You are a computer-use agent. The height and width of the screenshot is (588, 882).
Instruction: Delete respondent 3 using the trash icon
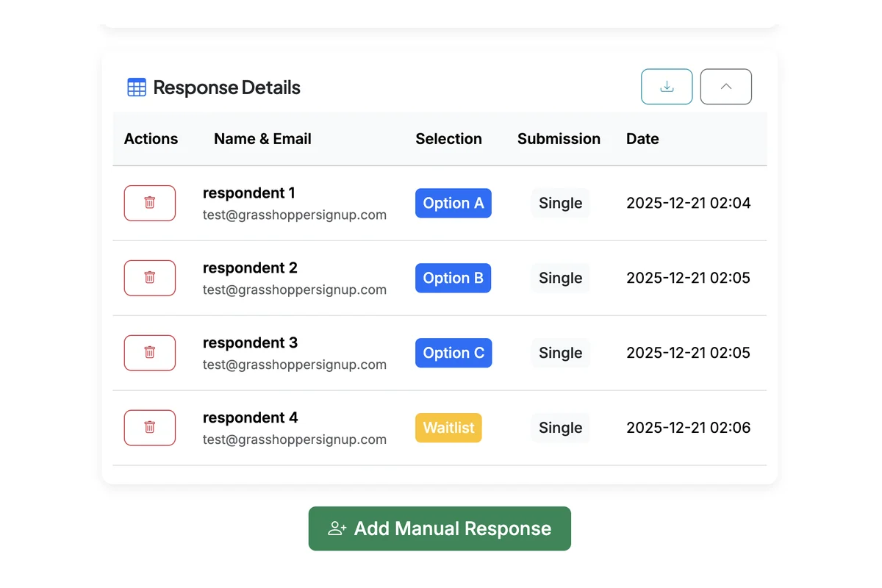pyautogui.click(x=150, y=353)
